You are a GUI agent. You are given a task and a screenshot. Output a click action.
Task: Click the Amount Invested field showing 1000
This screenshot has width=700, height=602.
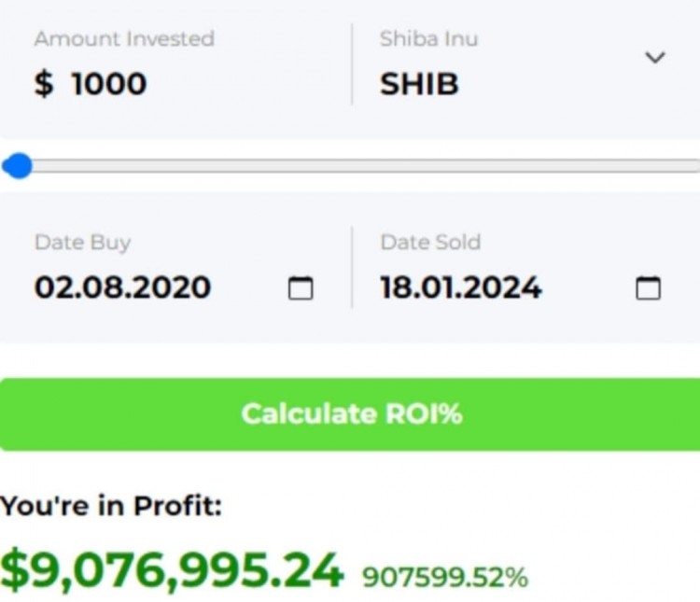pos(109,83)
